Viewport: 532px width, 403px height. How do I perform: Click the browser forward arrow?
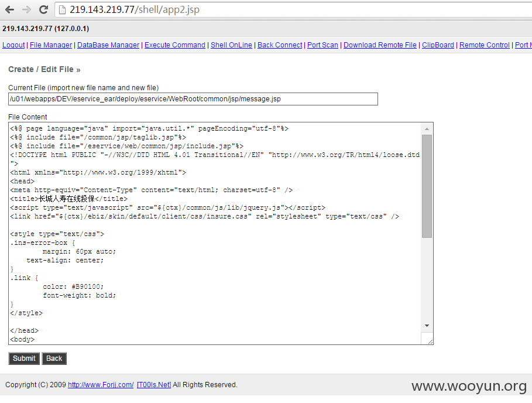point(26,9)
